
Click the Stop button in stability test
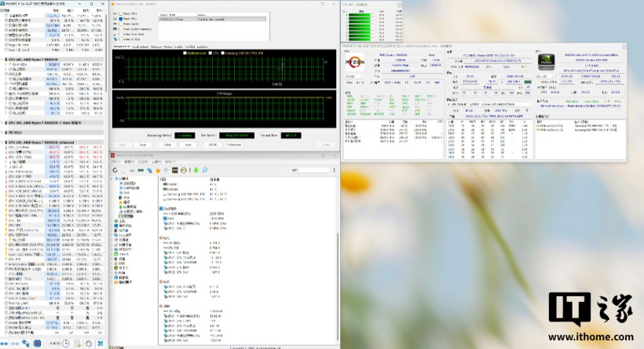pos(143,145)
